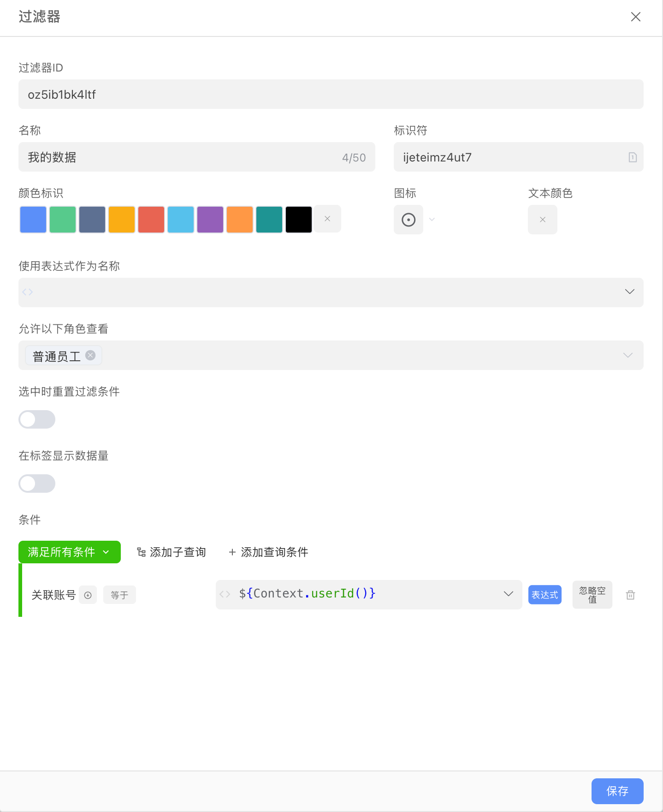Clear the 颜色标识 selection

327,219
